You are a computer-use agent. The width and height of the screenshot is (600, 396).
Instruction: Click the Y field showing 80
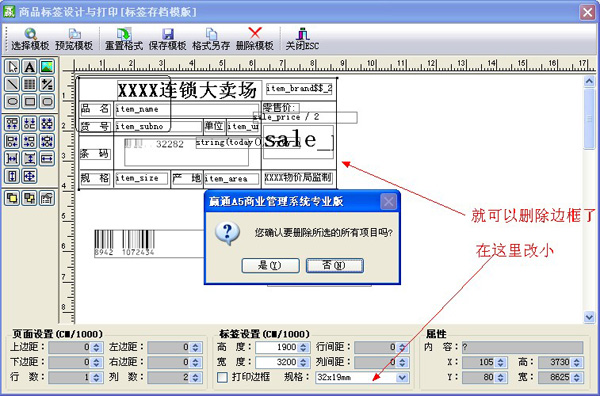pyautogui.click(x=484, y=377)
